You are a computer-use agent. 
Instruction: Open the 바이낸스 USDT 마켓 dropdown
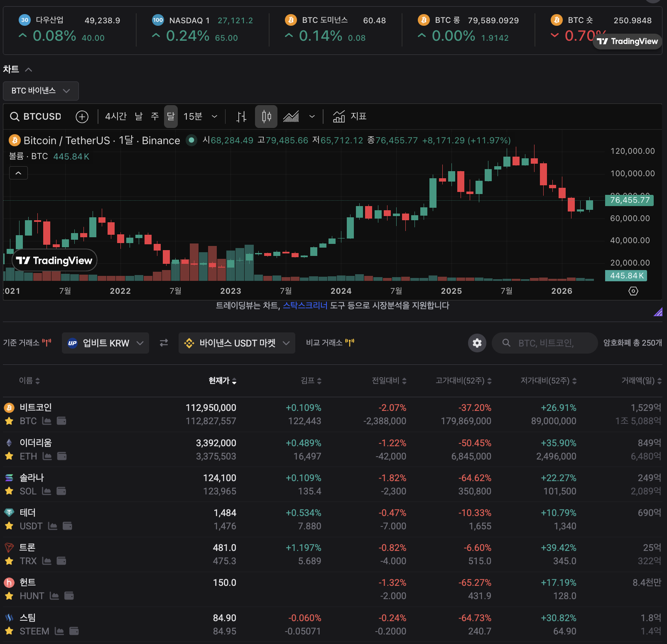[x=237, y=343]
